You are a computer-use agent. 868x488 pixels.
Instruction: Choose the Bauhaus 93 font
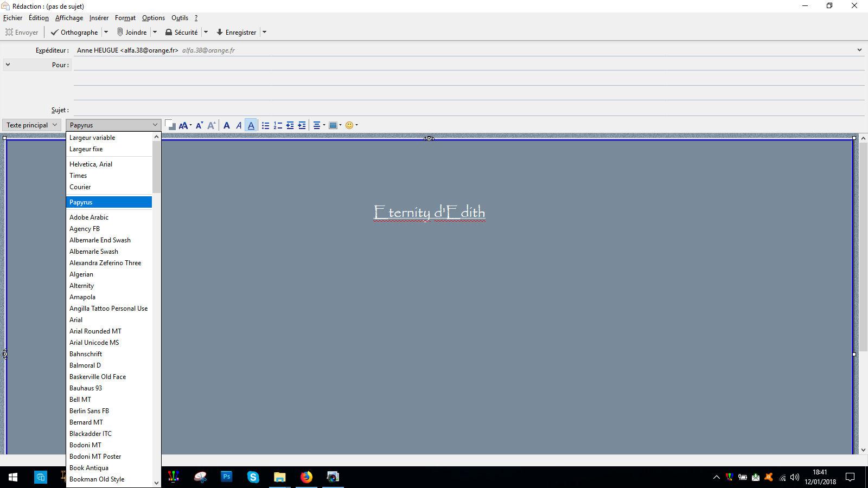tap(108, 388)
